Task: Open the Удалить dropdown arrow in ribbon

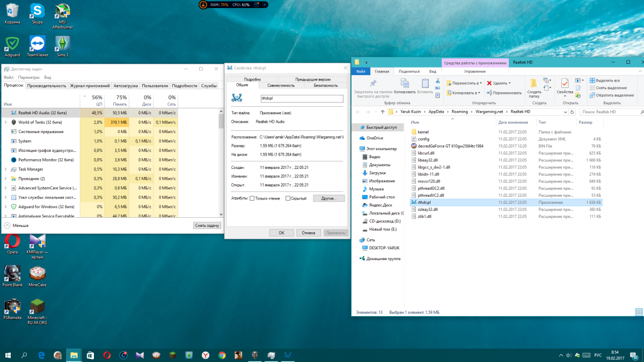Action: 509,83
